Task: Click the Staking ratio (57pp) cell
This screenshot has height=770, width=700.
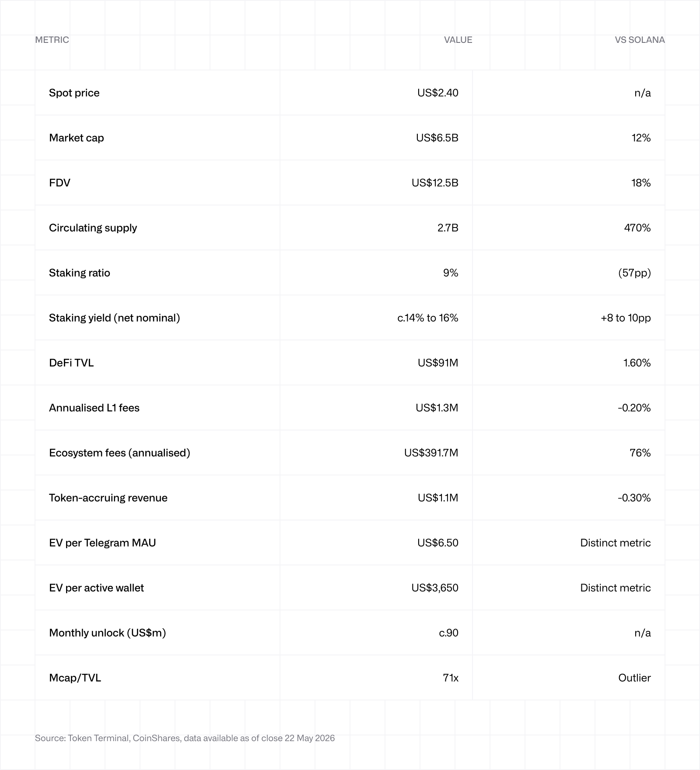Action: (x=634, y=273)
